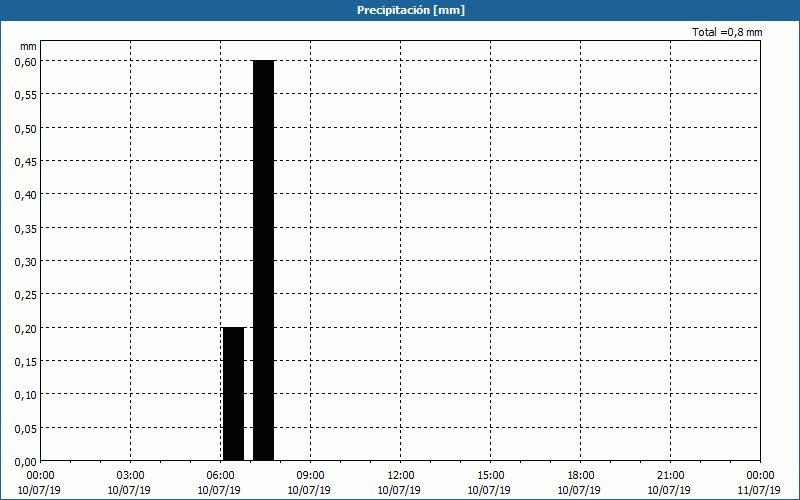Click the 09:00 time axis label
Screen dimensions: 800x500
[x=310, y=476]
